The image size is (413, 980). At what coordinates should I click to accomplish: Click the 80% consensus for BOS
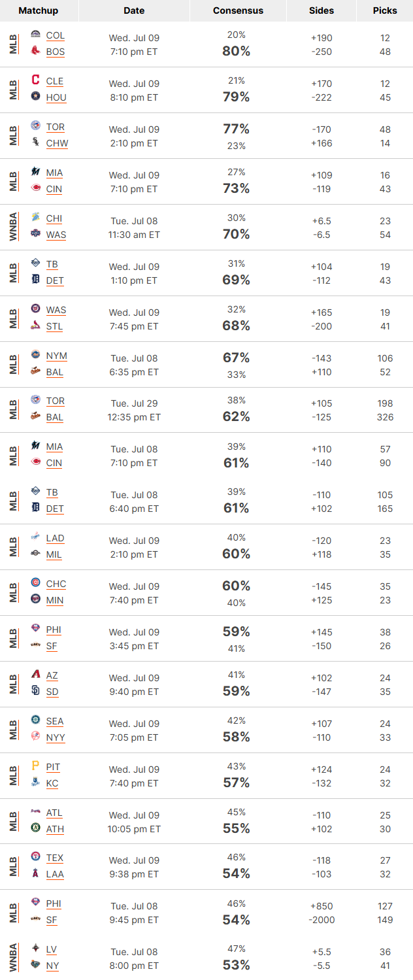click(236, 51)
